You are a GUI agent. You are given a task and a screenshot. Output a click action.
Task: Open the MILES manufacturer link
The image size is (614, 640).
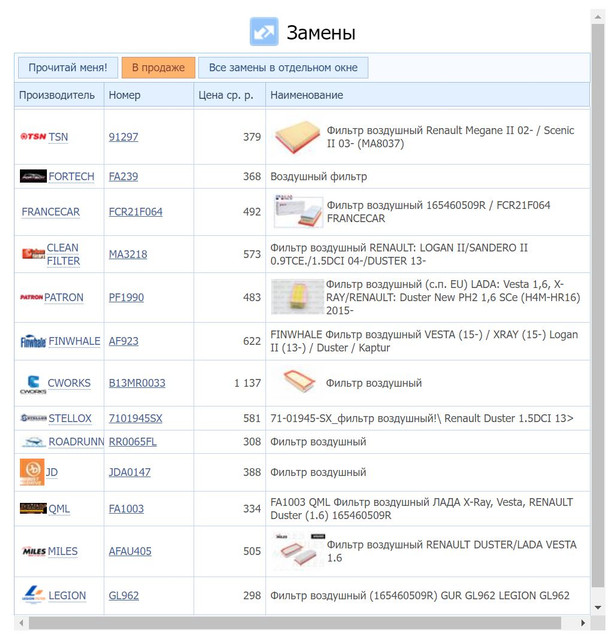[62, 551]
